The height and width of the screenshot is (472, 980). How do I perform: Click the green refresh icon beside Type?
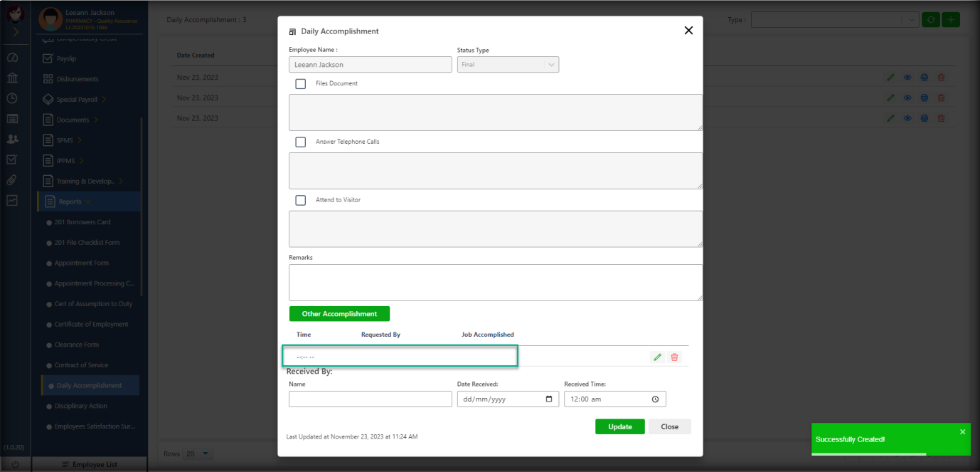click(930, 20)
